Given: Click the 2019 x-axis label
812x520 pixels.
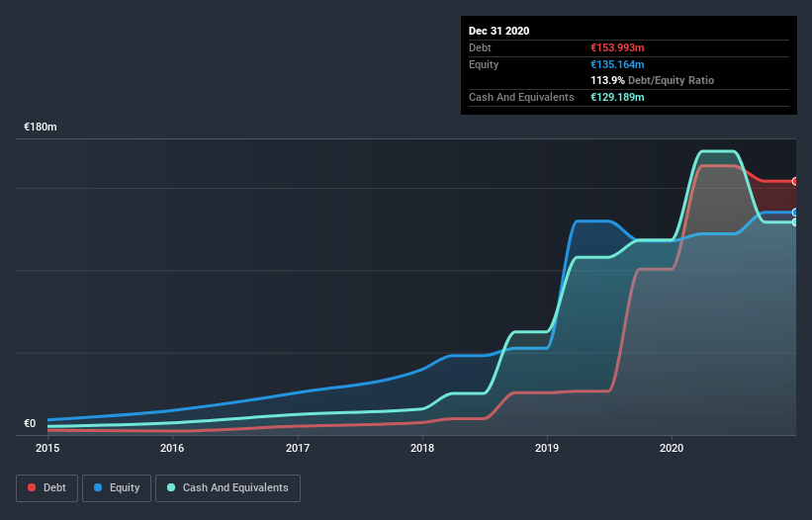Looking at the screenshot, I should [x=547, y=448].
